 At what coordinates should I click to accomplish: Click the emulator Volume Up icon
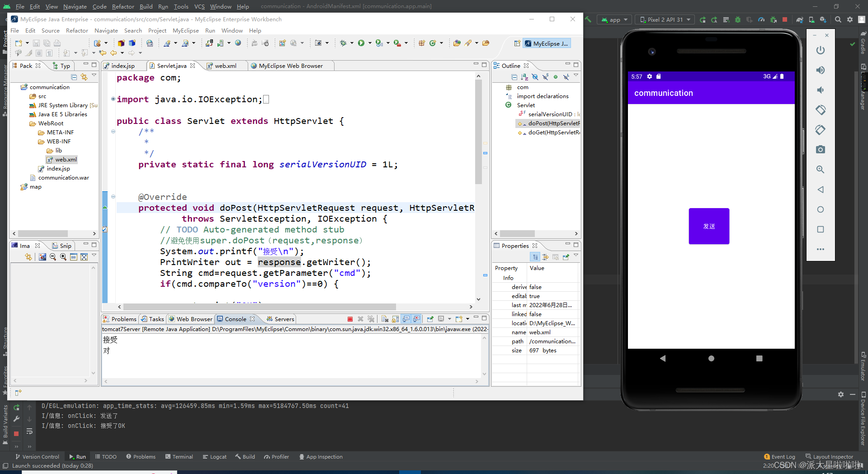820,70
